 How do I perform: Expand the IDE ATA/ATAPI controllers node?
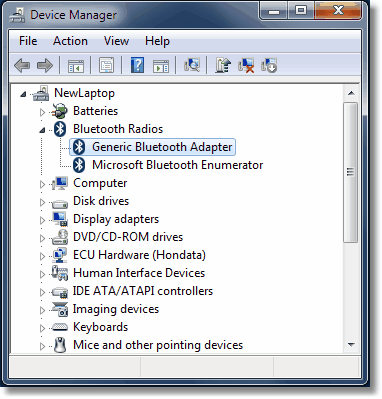point(42,292)
